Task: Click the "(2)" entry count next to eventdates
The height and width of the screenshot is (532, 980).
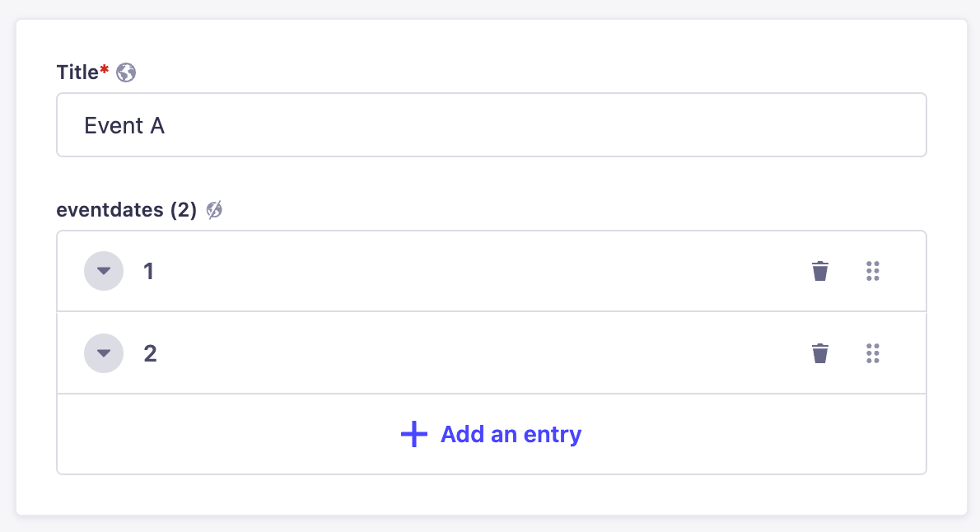Action: pyautogui.click(x=183, y=210)
